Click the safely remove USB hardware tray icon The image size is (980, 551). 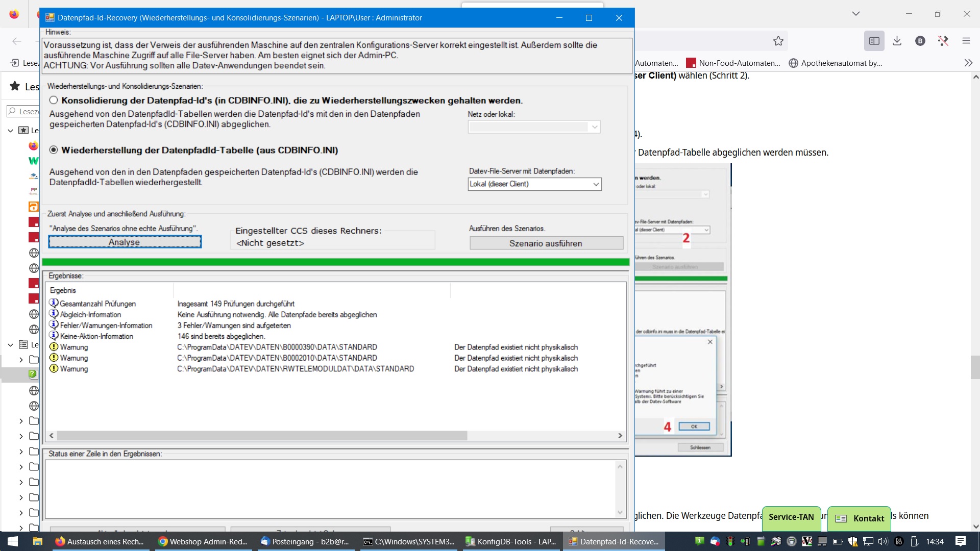[914, 541]
